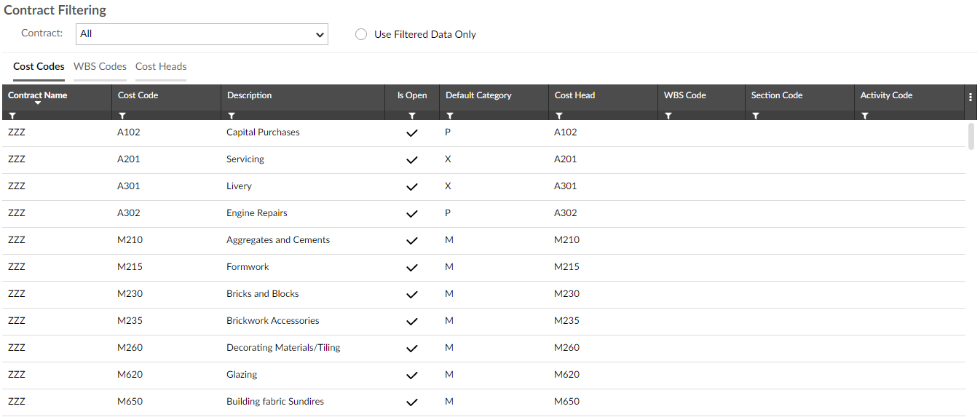Open the Cost Head column filter icon
Image resolution: width=980 pixels, height=417 pixels.
(x=558, y=116)
